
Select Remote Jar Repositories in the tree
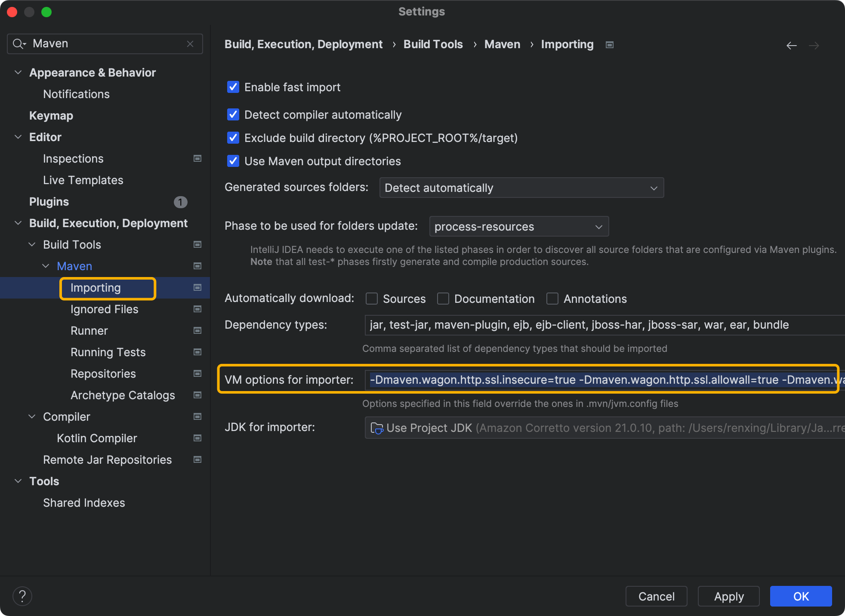(108, 460)
